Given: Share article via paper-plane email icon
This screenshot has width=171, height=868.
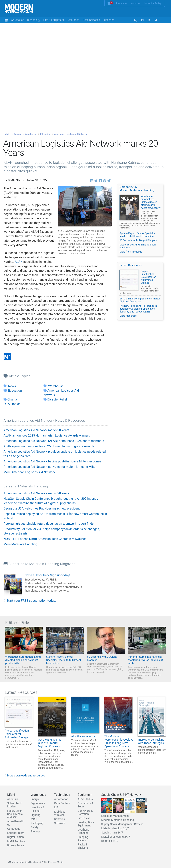Looking at the screenshot, I should coord(109,181).
